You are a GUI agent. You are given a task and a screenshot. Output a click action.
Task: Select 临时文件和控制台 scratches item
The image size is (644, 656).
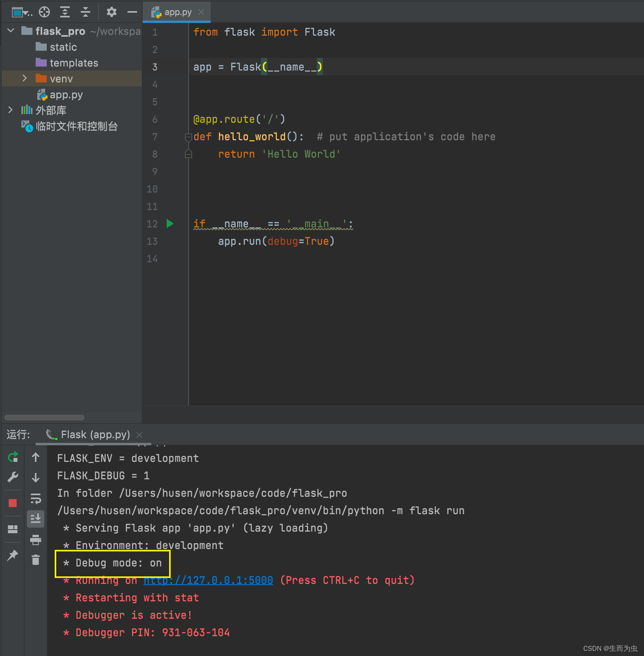pyautogui.click(x=70, y=126)
